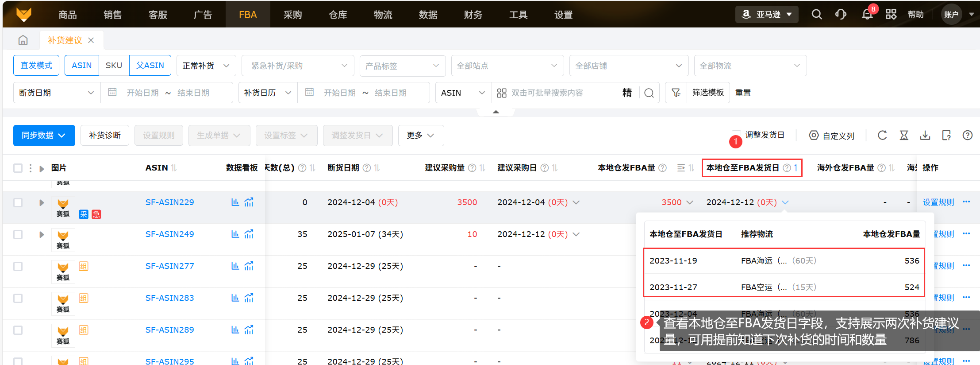Check the SF-ASIN249 row checkbox

[18, 234]
